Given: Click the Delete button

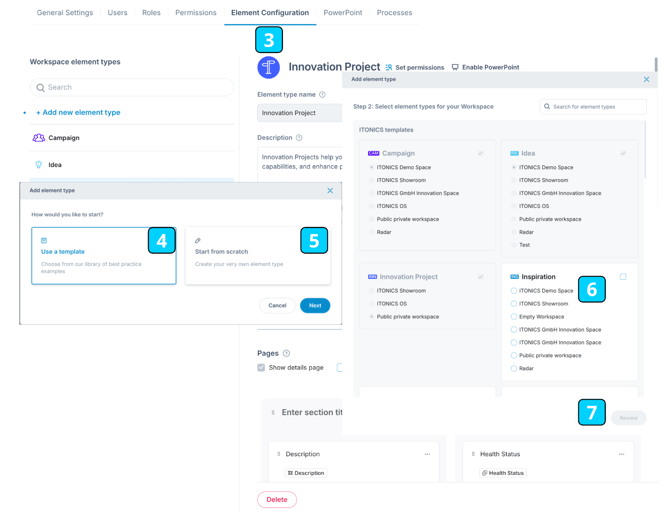Looking at the screenshot, I should click(277, 500).
